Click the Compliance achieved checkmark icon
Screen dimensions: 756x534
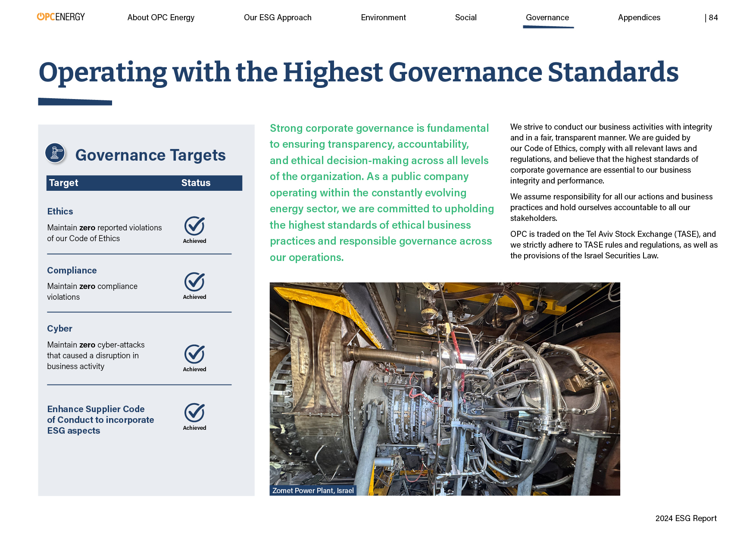[194, 282]
